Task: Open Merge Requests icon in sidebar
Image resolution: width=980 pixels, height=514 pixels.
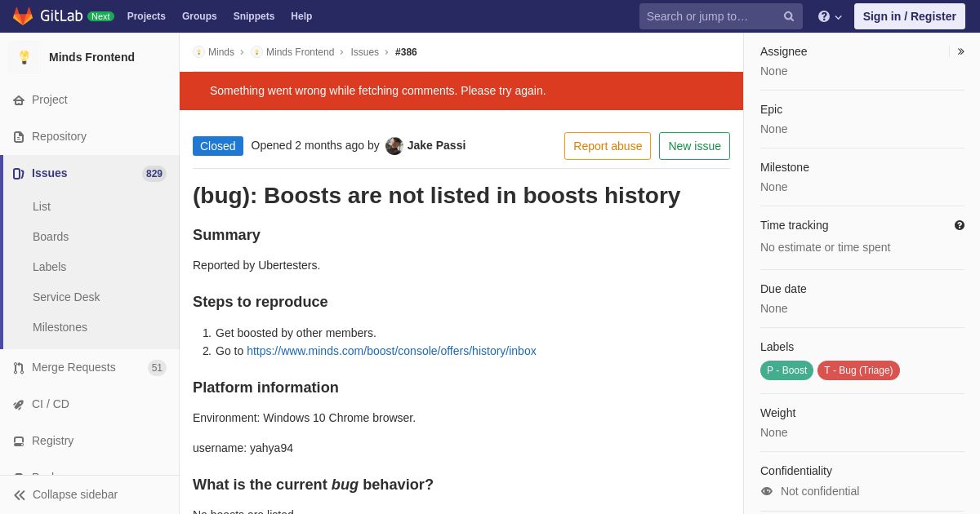Action: (x=19, y=368)
